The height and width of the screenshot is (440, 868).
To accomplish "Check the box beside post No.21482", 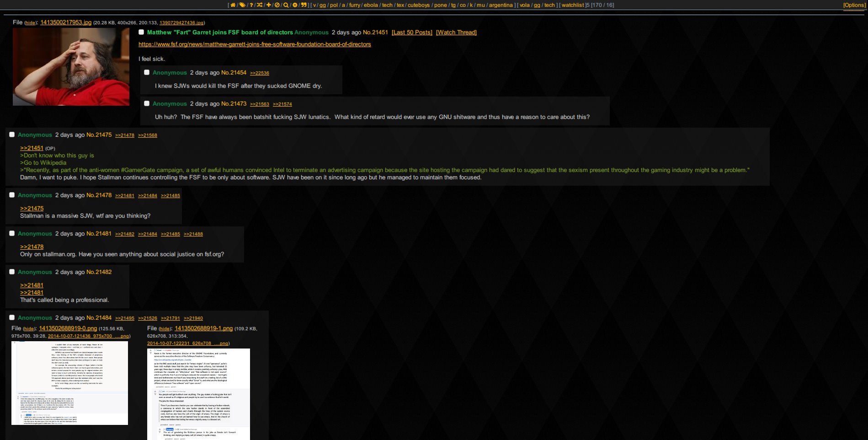I will 12,271.
